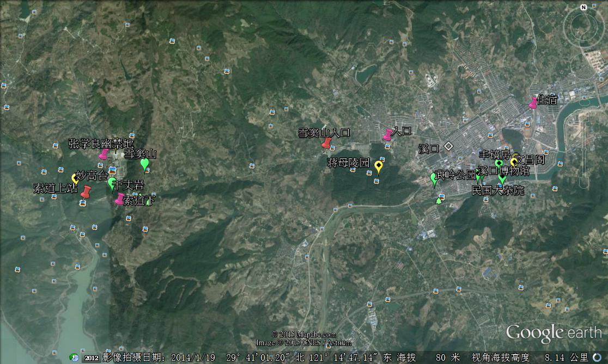The height and width of the screenshot is (364, 608).
Task: Click the coordinates readout in status bar
Action: point(309,357)
